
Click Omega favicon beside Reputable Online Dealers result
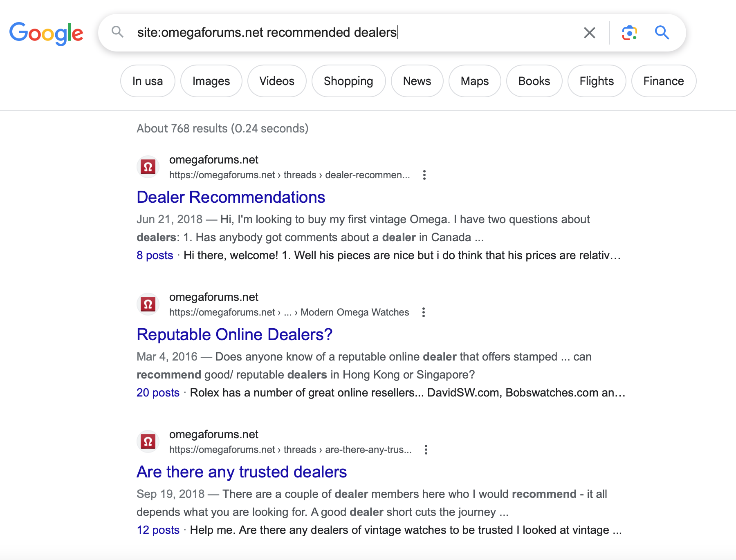(x=148, y=304)
